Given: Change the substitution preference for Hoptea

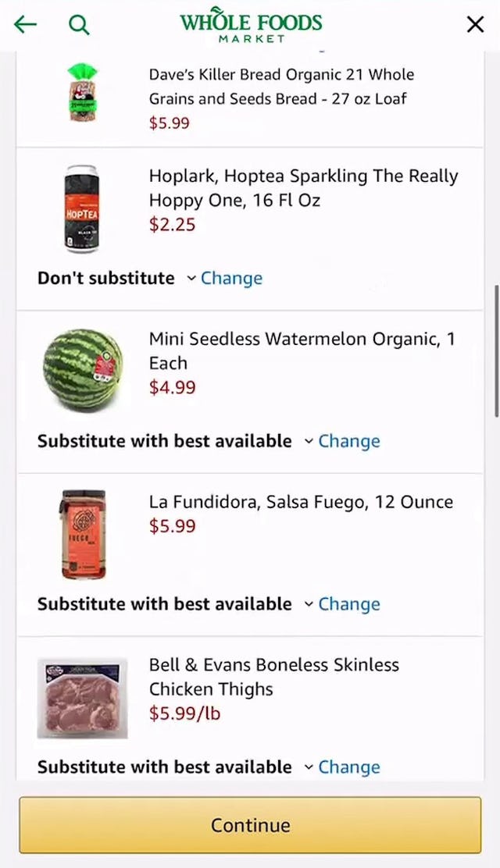Looking at the screenshot, I should tap(231, 278).
